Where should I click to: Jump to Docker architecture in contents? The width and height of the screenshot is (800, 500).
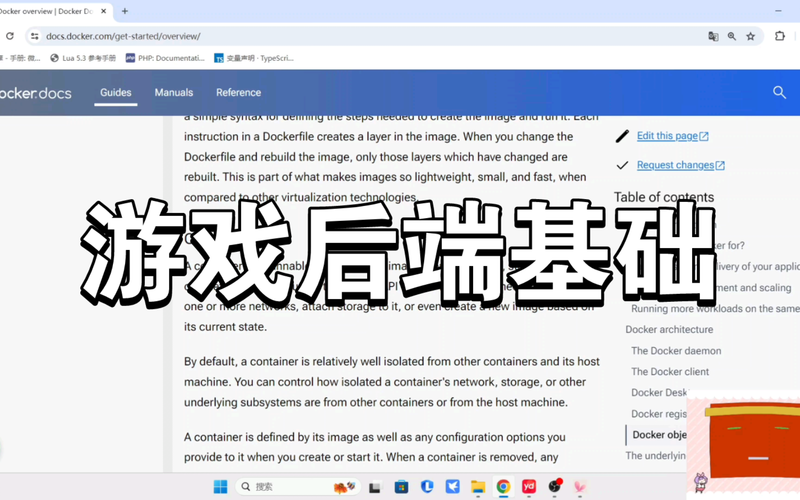pos(669,330)
